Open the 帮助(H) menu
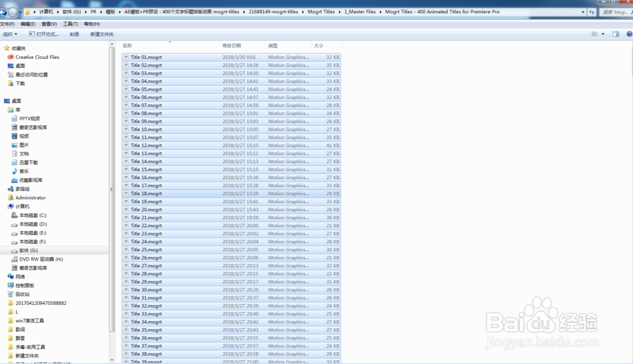The image size is (633, 364). pyautogui.click(x=92, y=24)
